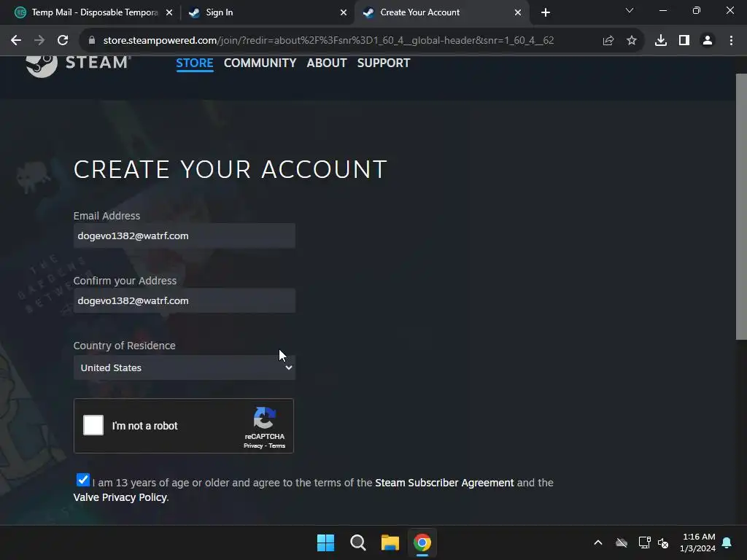
Task: Open the COMMUNITY menu
Action: (x=260, y=63)
